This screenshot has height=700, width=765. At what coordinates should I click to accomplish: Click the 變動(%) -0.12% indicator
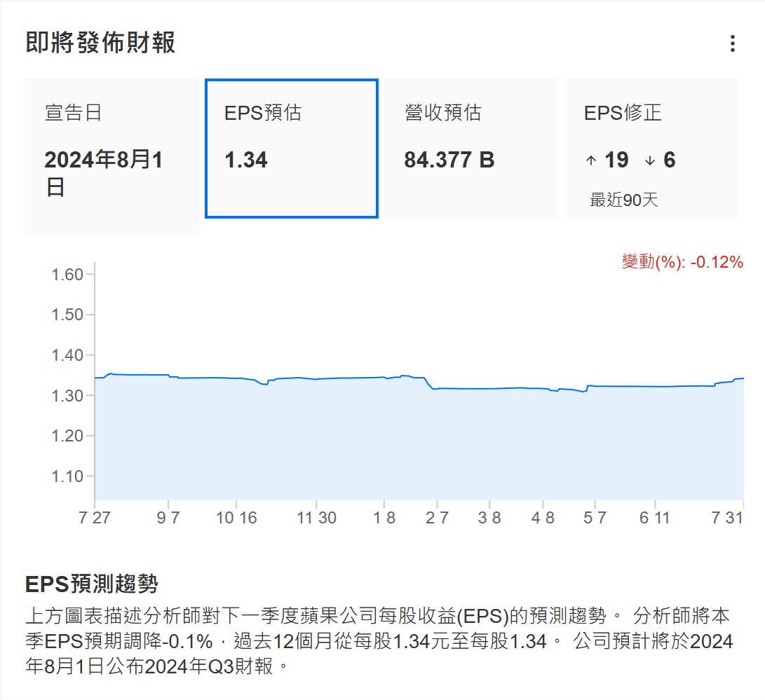tap(682, 262)
